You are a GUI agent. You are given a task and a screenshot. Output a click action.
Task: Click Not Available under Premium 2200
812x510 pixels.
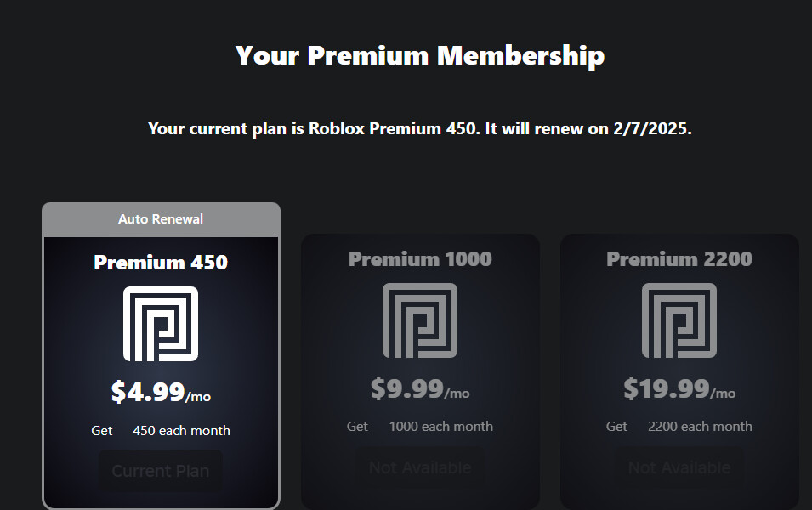[x=679, y=467]
